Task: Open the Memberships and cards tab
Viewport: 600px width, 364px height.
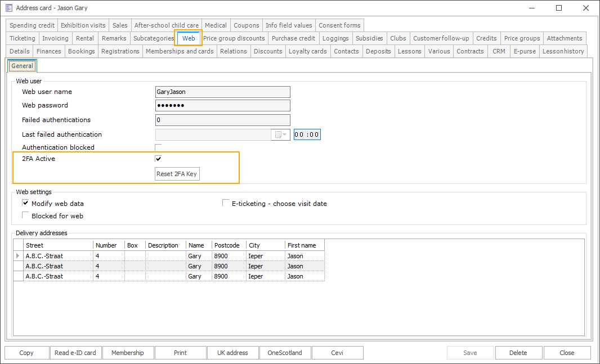Action: click(180, 51)
